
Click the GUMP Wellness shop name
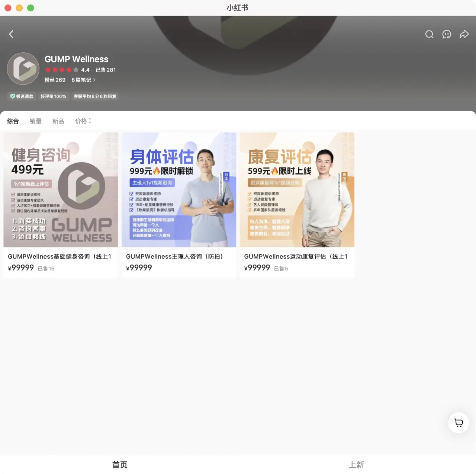pos(77,59)
